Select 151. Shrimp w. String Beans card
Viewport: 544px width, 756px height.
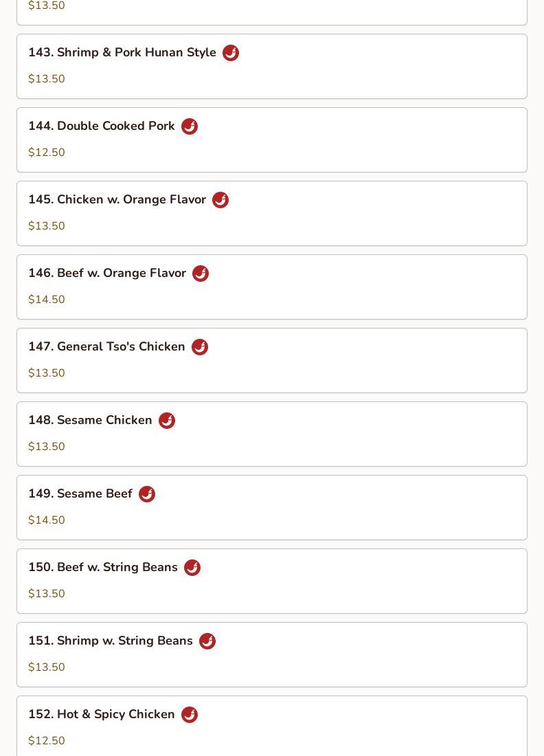(x=272, y=655)
